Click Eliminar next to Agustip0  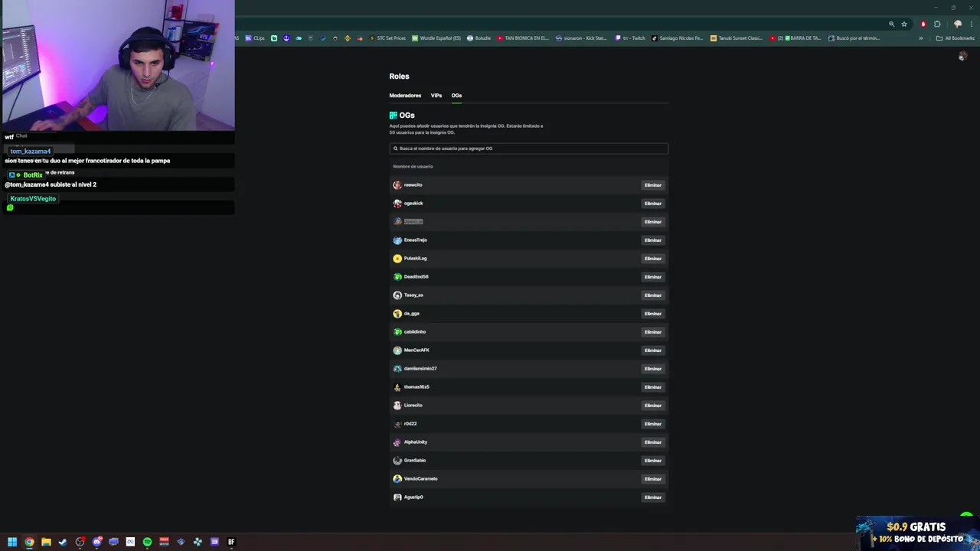click(x=652, y=497)
